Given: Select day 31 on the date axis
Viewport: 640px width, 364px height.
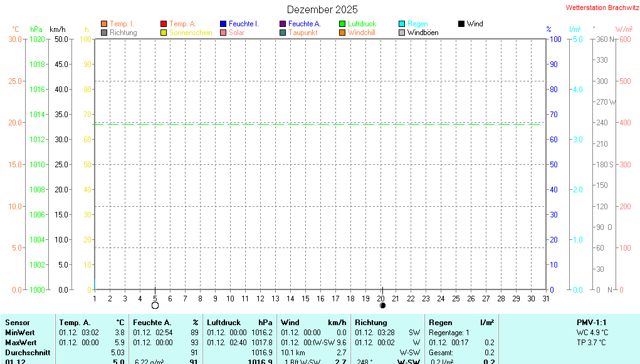Looking at the screenshot, I should [x=546, y=298].
